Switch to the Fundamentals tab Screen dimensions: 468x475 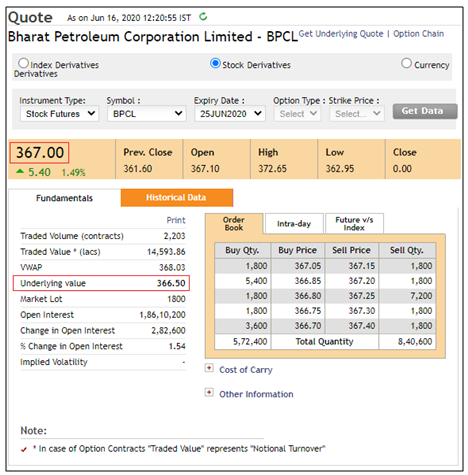(x=64, y=198)
